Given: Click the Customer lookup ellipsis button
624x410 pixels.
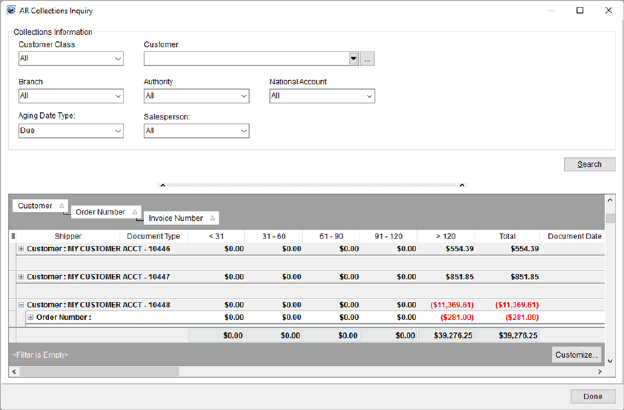Looking at the screenshot, I should click(x=368, y=59).
